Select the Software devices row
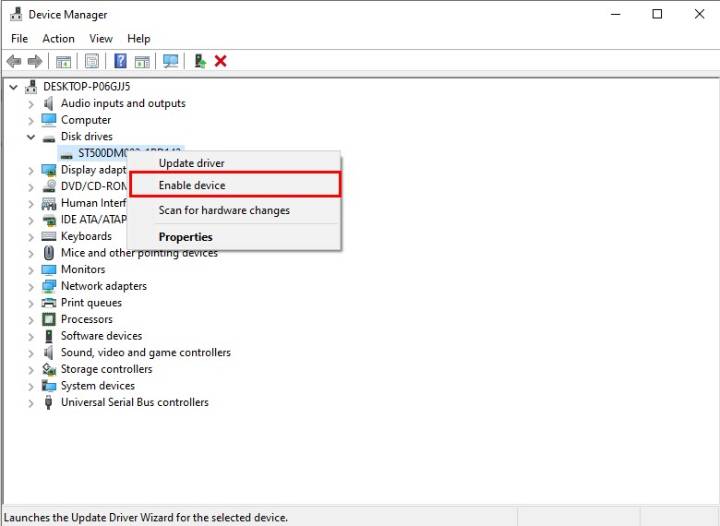Viewport: 720px width, 526px height. [x=101, y=336]
